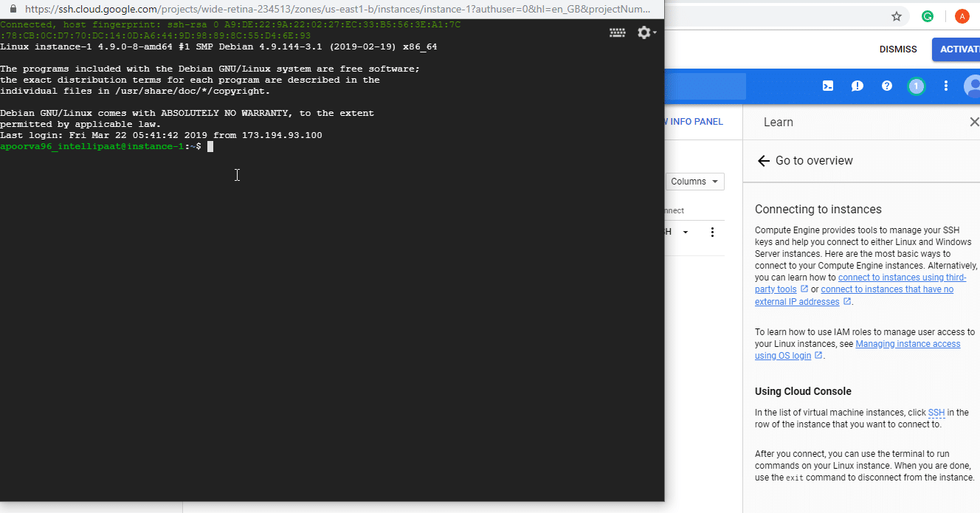Click the 'Using Cloud Console' heading
This screenshot has width=980, height=513.
[x=803, y=391]
